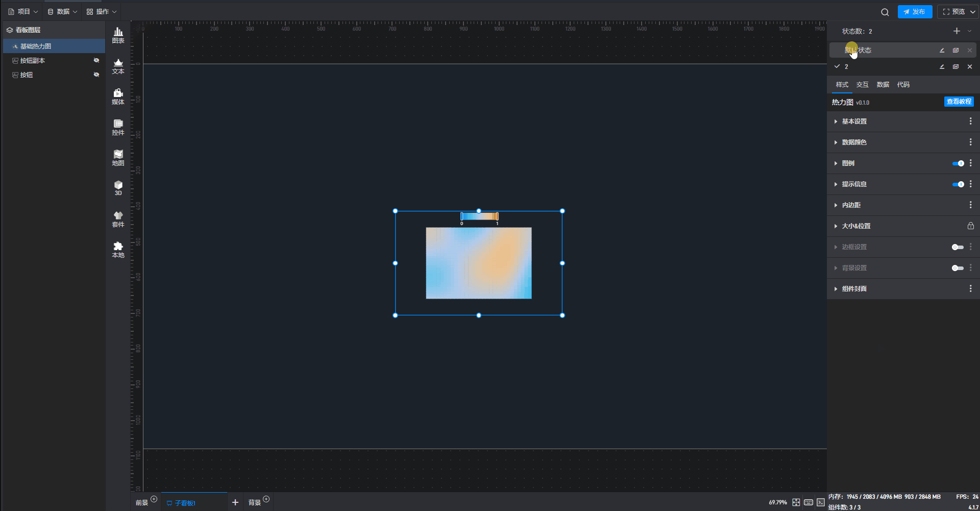
Task: Expand the 数据颜色 section
Action: (854, 142)
